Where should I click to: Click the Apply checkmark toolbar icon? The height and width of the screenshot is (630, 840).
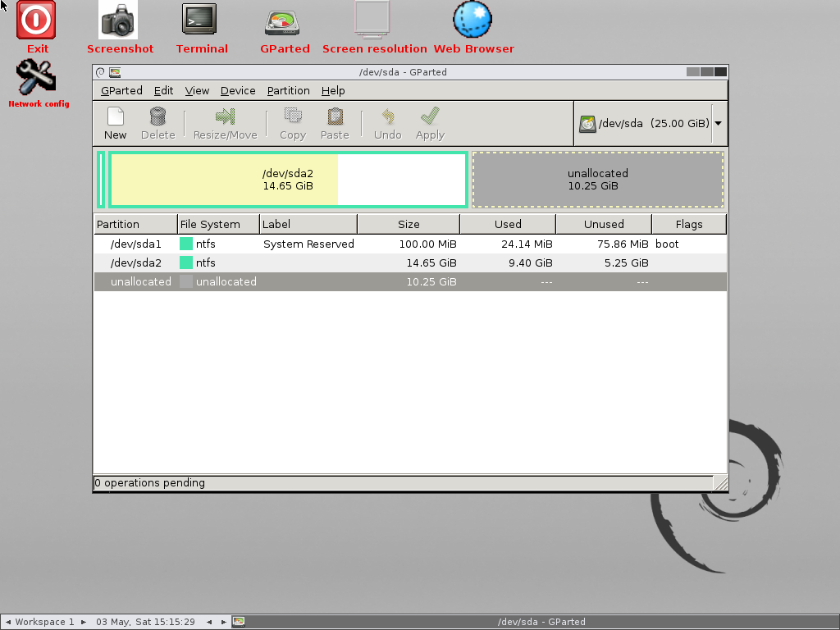point(430,116)
